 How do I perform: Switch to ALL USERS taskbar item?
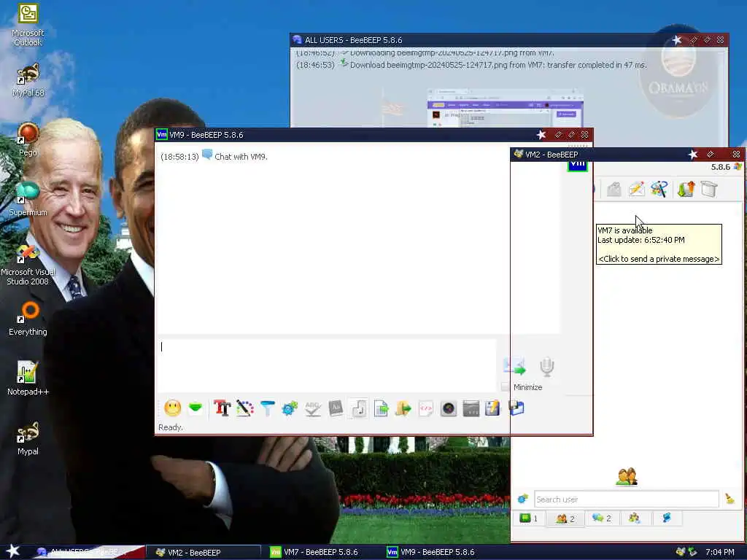coord(88,553)
